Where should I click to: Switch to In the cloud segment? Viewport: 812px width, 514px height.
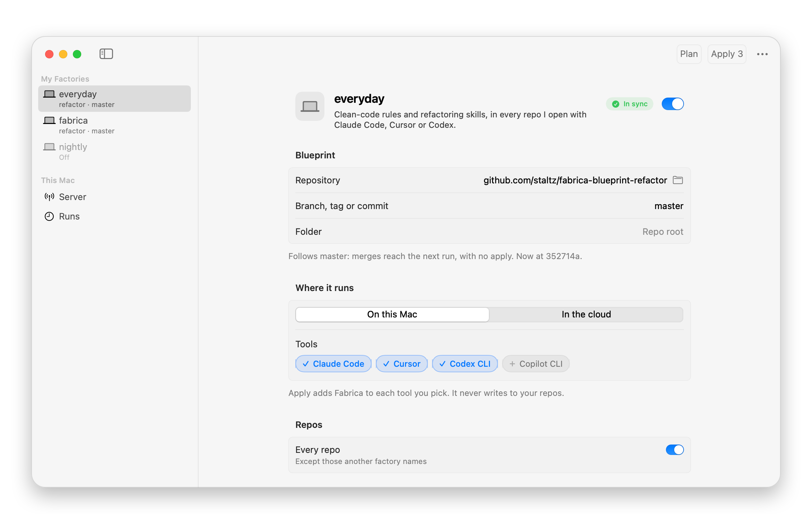586,314
